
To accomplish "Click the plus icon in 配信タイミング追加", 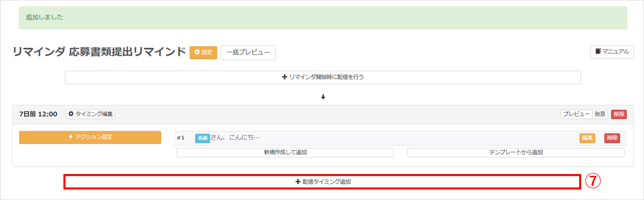I will (297, 182).
